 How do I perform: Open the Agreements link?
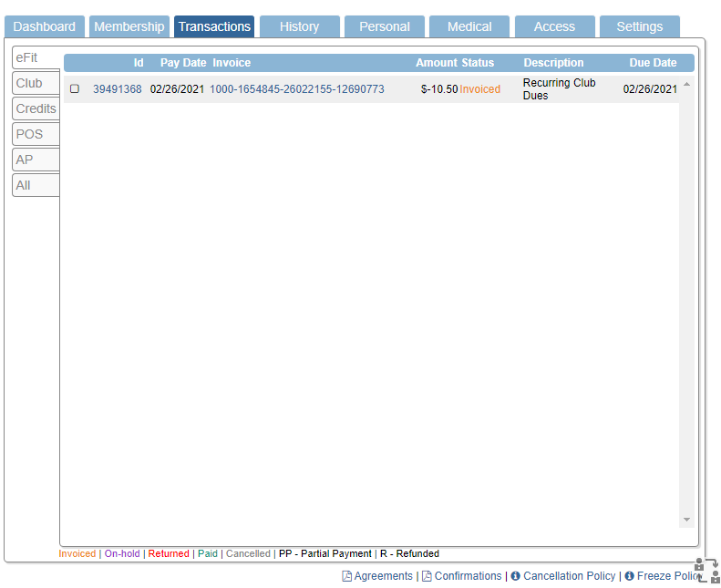pyautogui.click(x=383, y=576)
